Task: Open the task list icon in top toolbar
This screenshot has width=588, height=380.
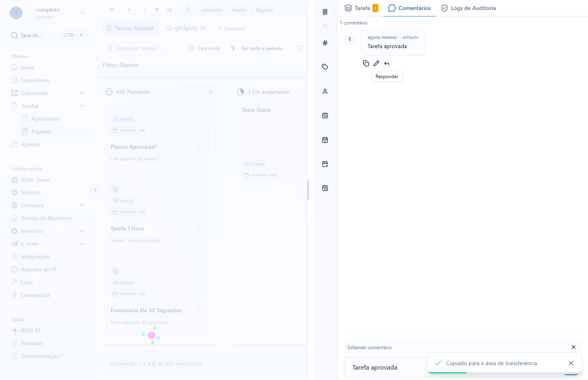Action: click(112, 10)
